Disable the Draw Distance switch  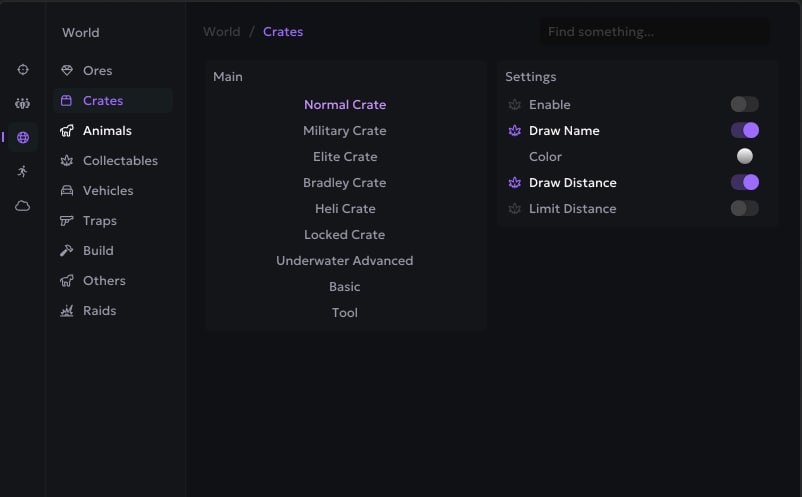tap(744, 182)
